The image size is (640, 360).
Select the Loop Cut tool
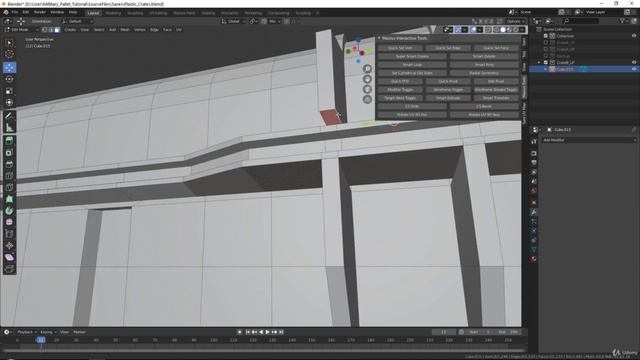tap(9, 176)
